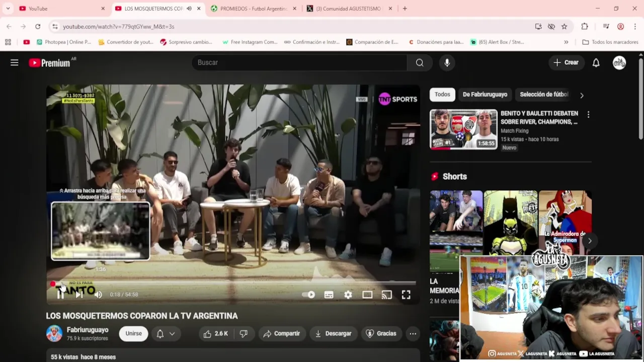Mute the video player volume

pyautogui.click(x=98, y=295)
